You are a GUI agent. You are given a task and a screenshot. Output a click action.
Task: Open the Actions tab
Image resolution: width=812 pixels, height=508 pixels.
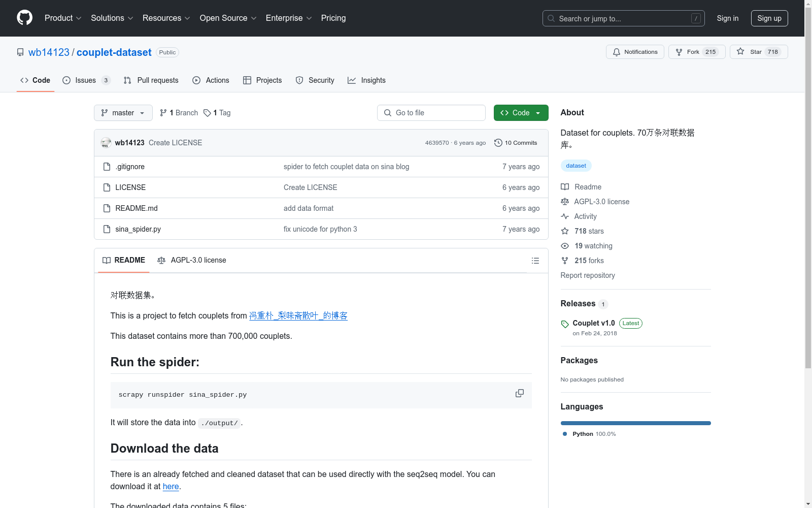click(211, 80)
